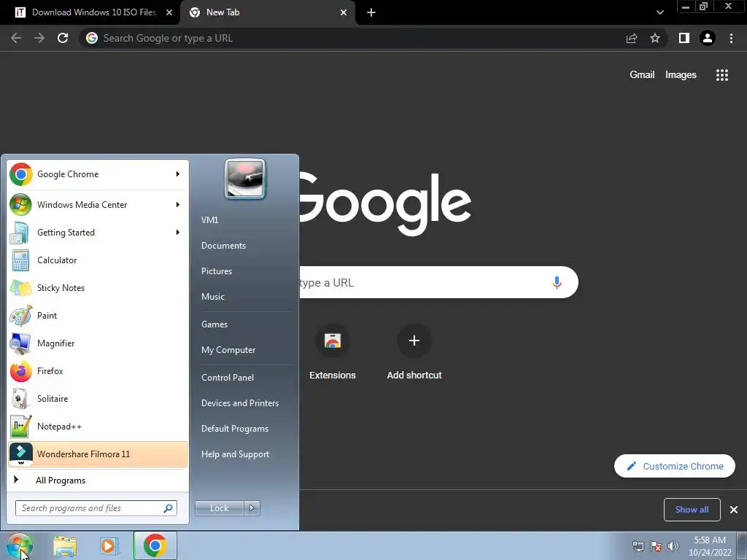Open the Chrome profile avatar button
747x560 pixels.
pyautogui.click(x=708, y=38)
